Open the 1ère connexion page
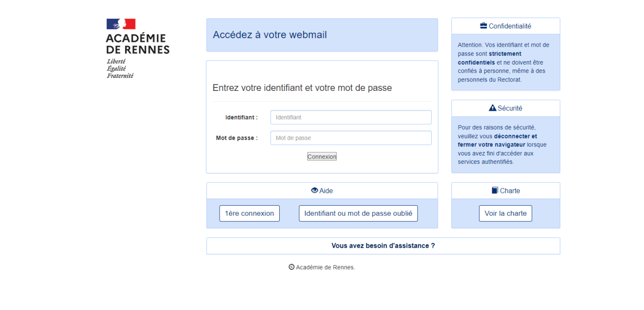 click(249, 213)
